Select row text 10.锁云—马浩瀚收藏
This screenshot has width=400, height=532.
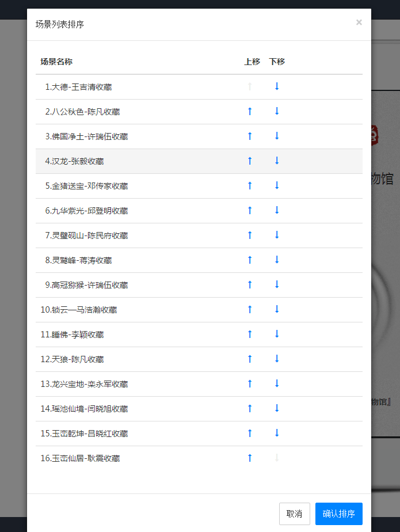pos(79,310)
